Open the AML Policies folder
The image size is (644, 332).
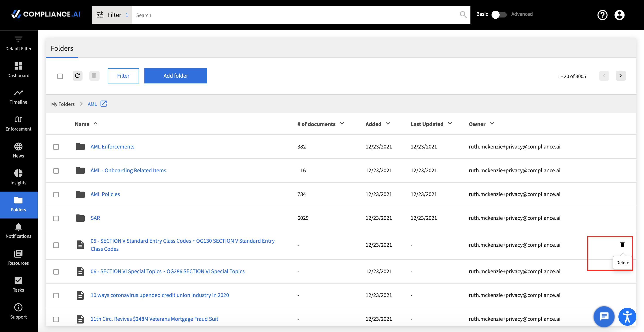coord(105,194)
